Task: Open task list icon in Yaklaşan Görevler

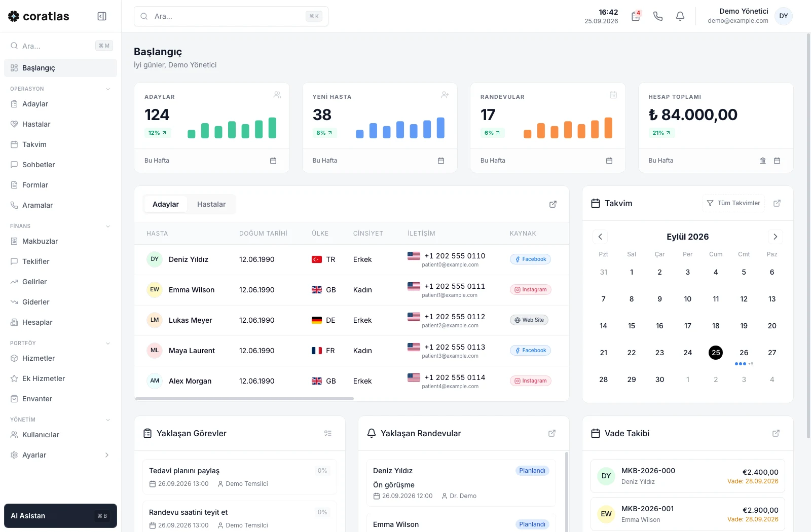Action: pyautogui.click(x=328, y=433)
